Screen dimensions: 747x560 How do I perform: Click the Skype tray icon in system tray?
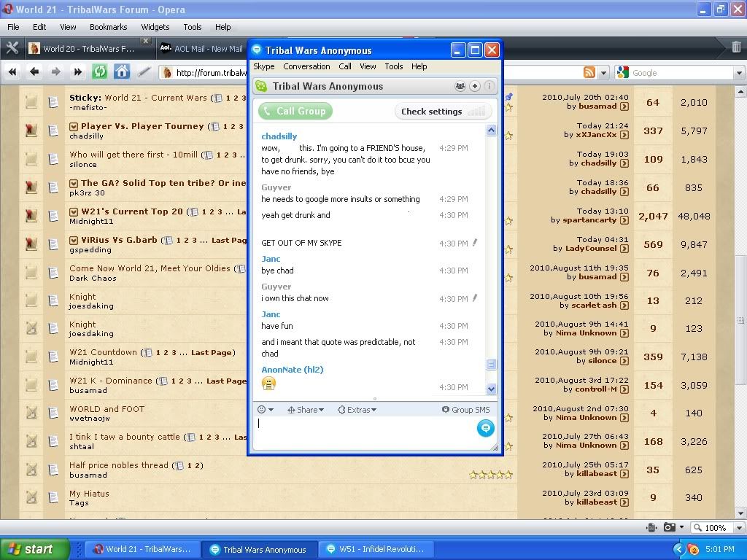693,549
